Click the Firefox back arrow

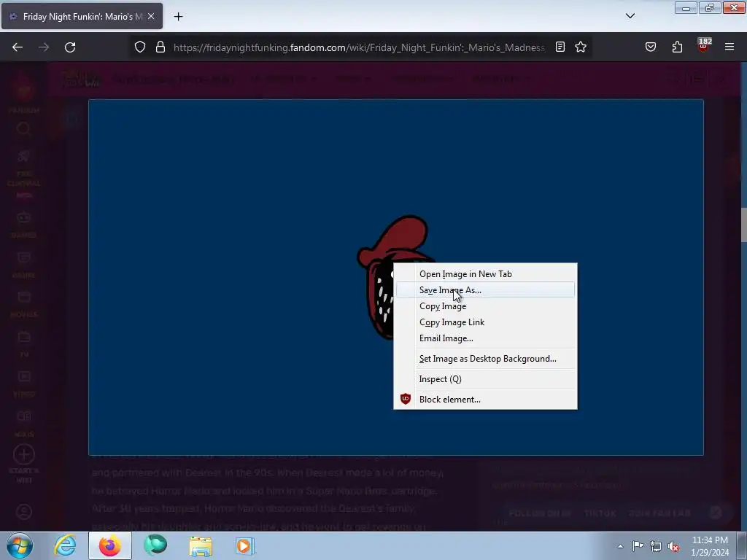click(18, 47)
